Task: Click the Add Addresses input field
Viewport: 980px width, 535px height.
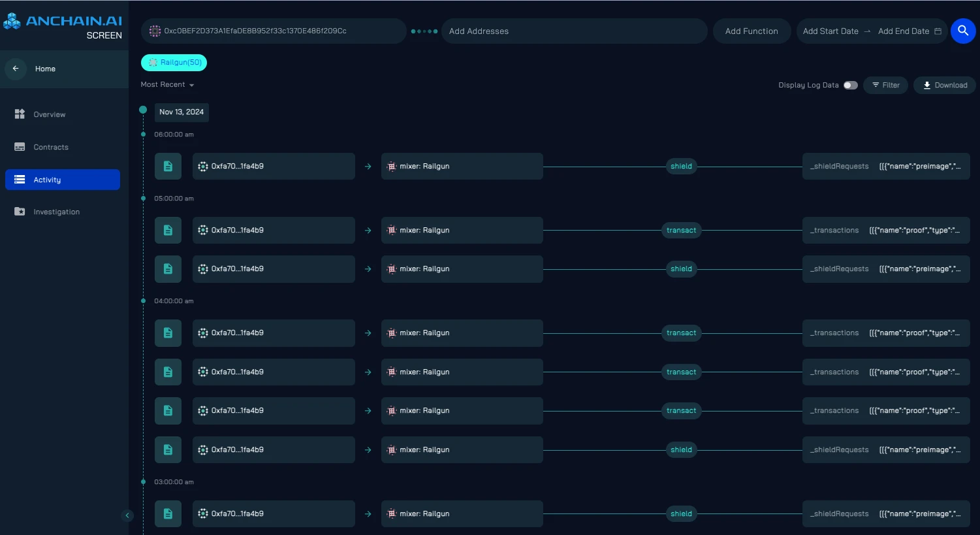Action: point(574,31)
